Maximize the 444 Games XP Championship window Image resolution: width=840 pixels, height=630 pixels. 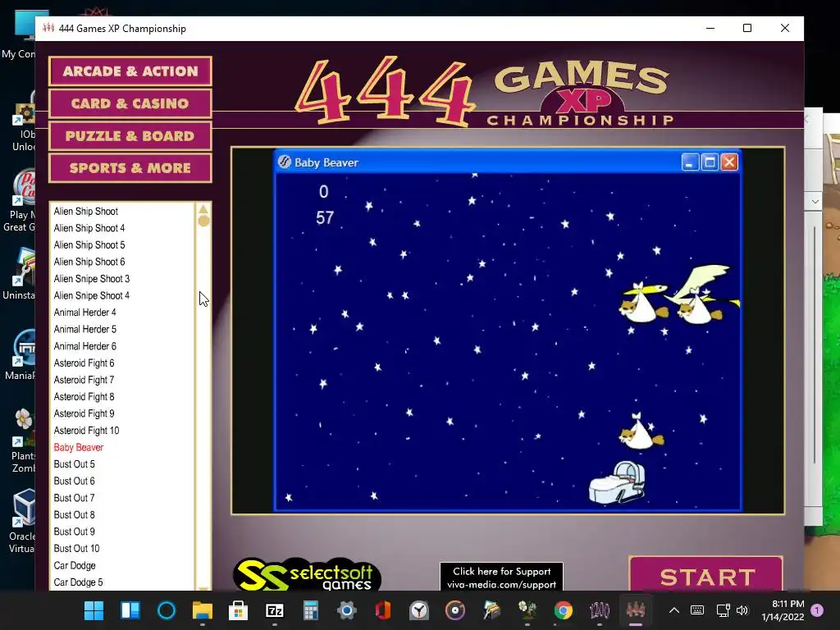(747, 28)
